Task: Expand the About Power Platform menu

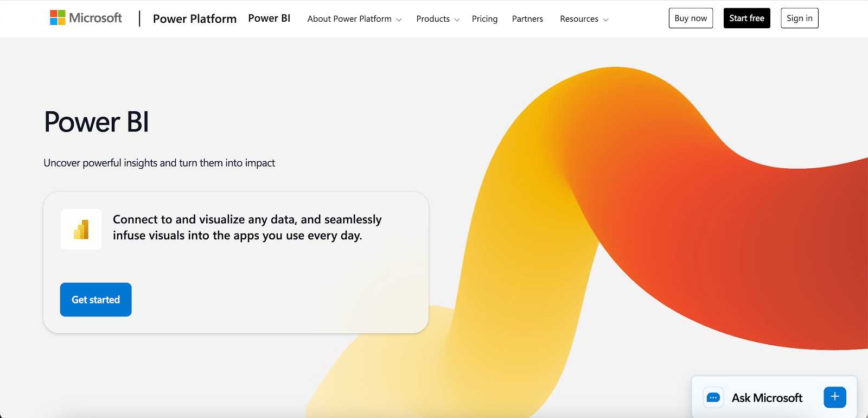Action: pyautogui.click(x=354, y=19)
